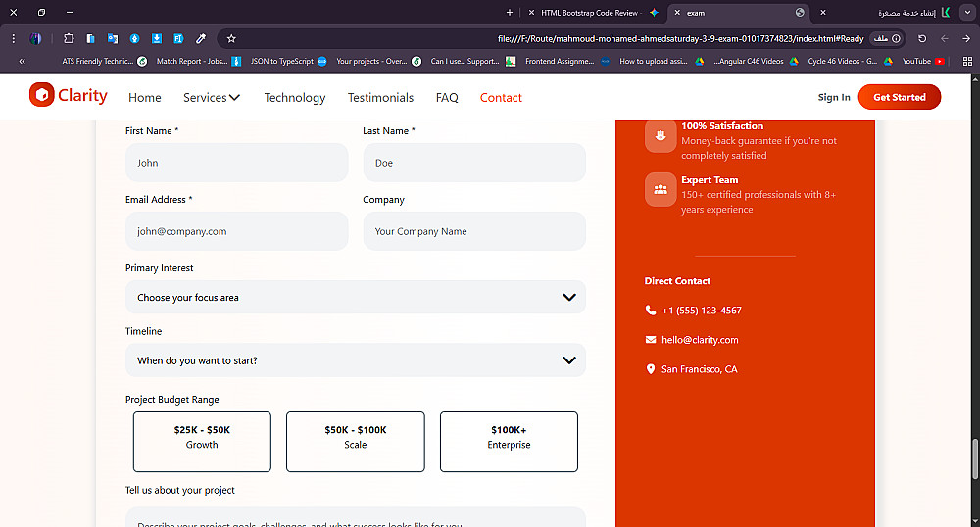Viewport: 980px width, 527px height.
Task: Open the file site-info chip in address bar
Action: (887, 39)
